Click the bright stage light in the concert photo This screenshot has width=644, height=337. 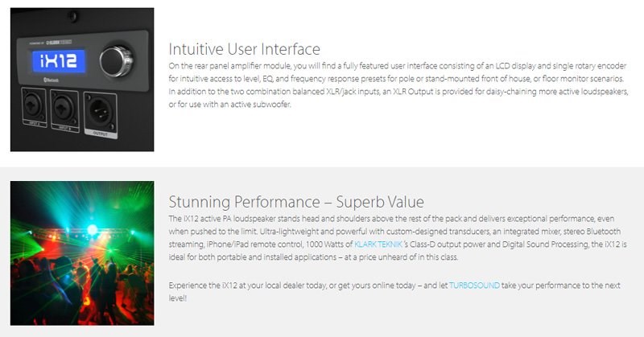point(93,229)
